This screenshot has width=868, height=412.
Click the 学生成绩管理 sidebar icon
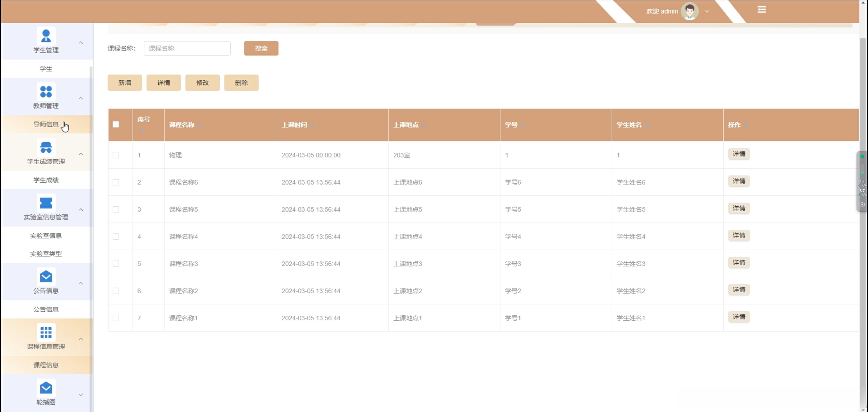pyautogui.click(x=46, y=147)
